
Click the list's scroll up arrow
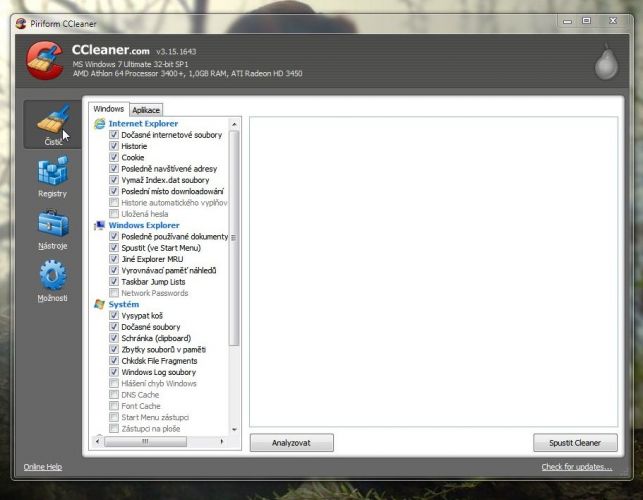(x=234, y=124)
